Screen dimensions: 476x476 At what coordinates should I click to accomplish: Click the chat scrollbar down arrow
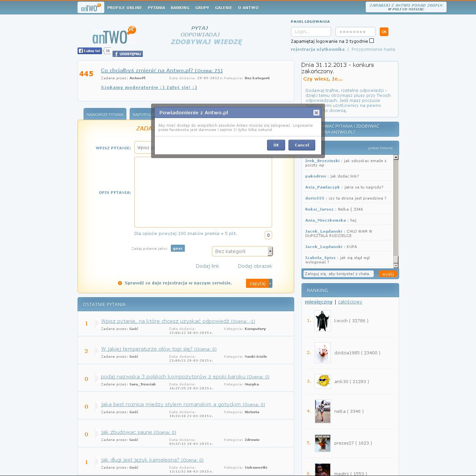(x=396, y=265)
